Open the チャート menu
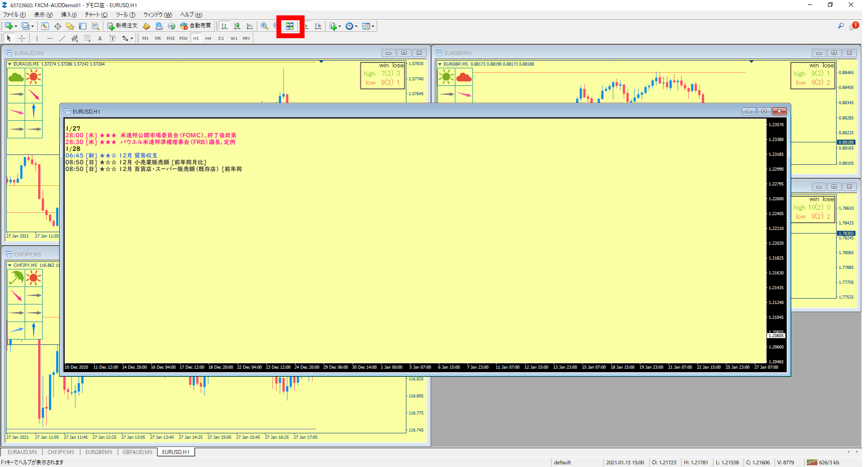This screenshot has width=868, height=467. (96, 15)
